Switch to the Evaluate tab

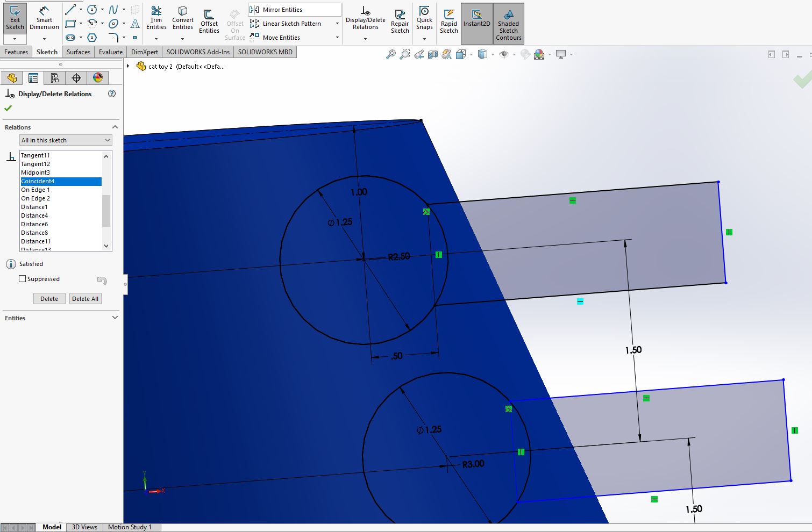click(x=111, y=52)
